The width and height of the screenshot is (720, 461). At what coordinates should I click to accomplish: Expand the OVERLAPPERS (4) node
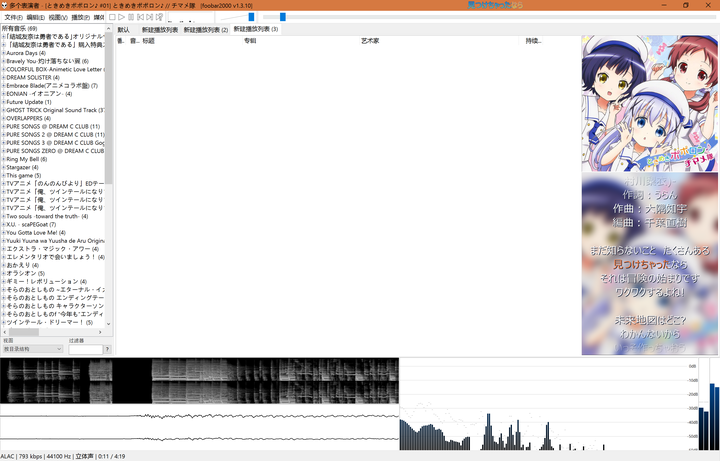[4, 118]
